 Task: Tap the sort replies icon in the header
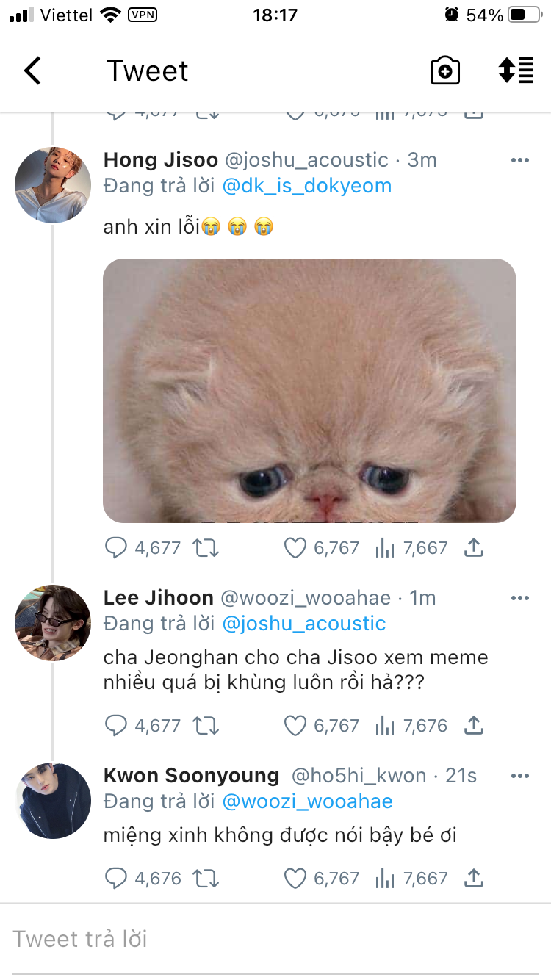click(x=516, y=71)
